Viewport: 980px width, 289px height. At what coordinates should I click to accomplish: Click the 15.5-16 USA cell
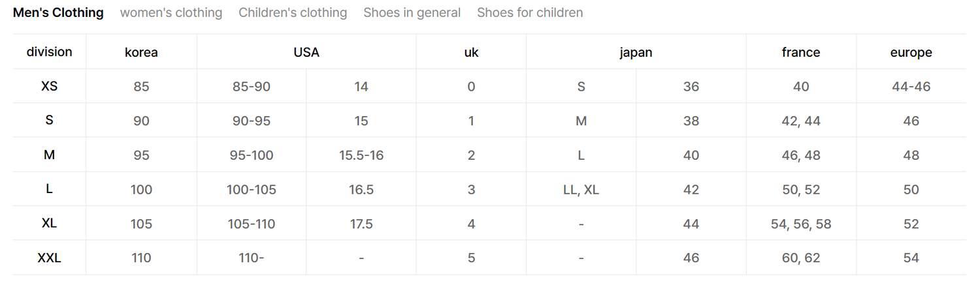click(x=361, y=155)
